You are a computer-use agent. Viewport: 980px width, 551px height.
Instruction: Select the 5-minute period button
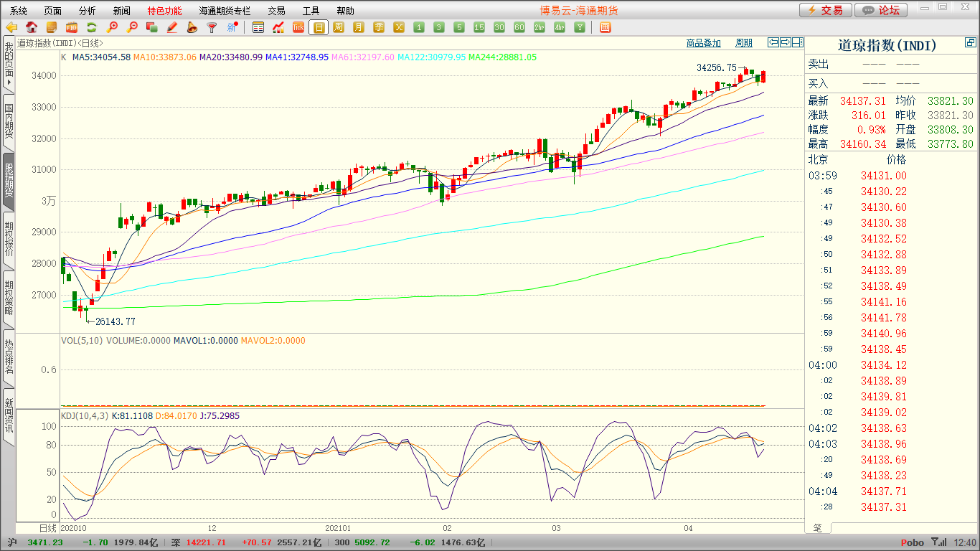point(459,27)
